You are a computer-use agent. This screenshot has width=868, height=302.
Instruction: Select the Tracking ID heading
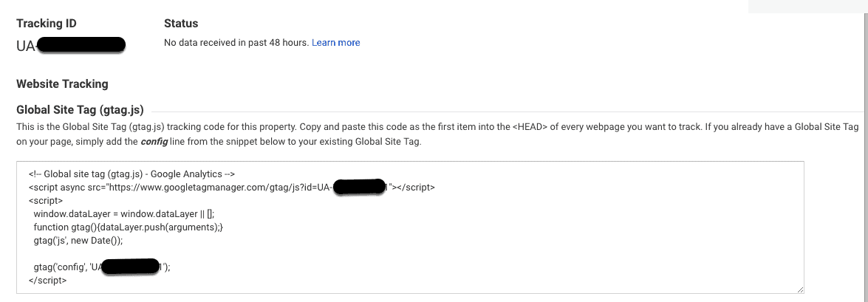click(47, 23)
